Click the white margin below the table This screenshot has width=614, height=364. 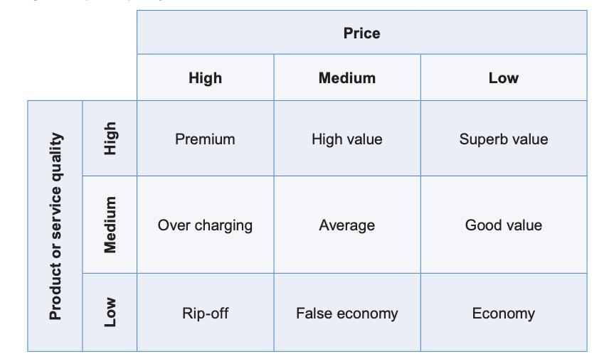coord(306,358)
